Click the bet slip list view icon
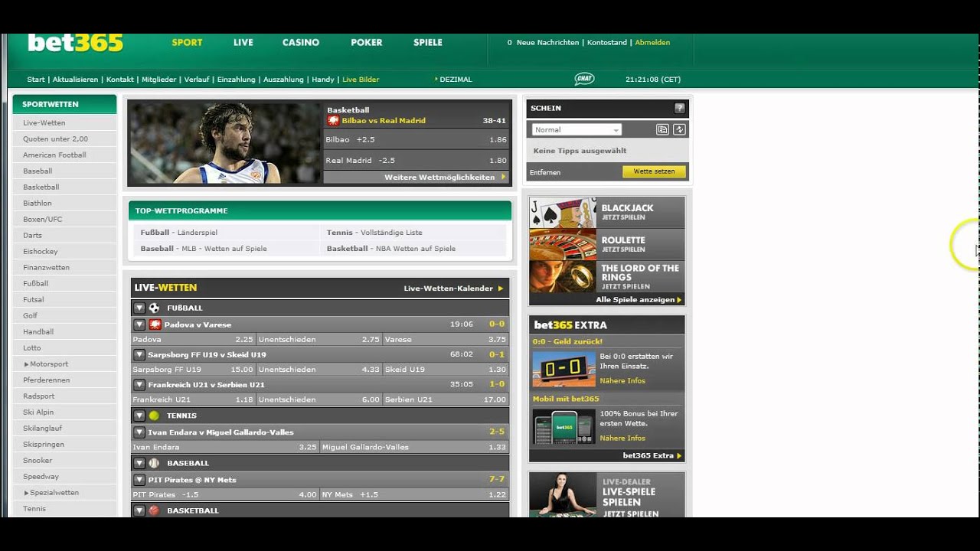 (663, 130)
